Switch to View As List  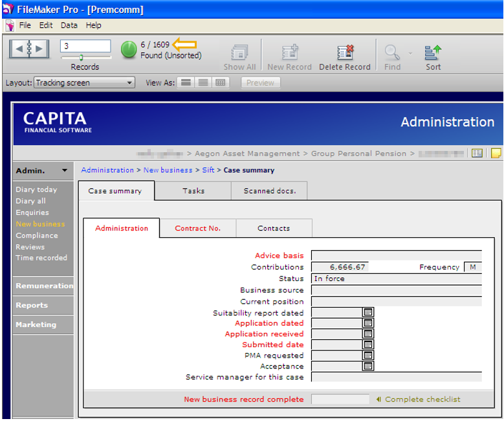click(x=203, y=83)
